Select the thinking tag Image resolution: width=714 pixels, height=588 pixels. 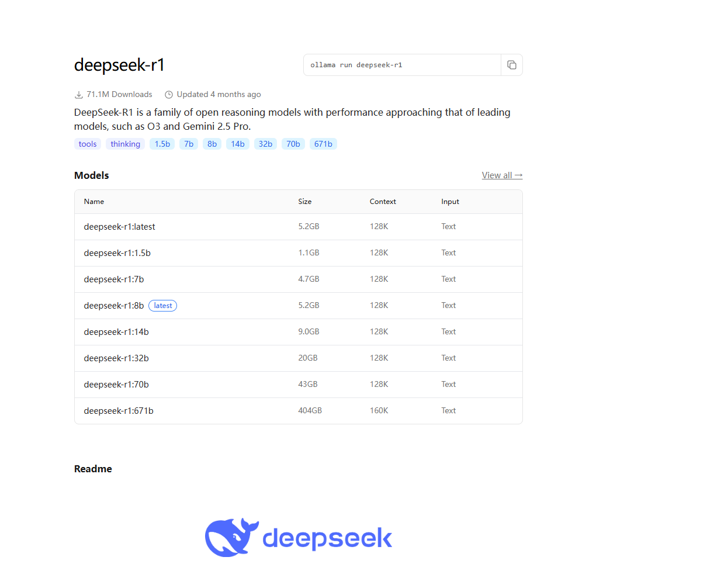(125, 144)
